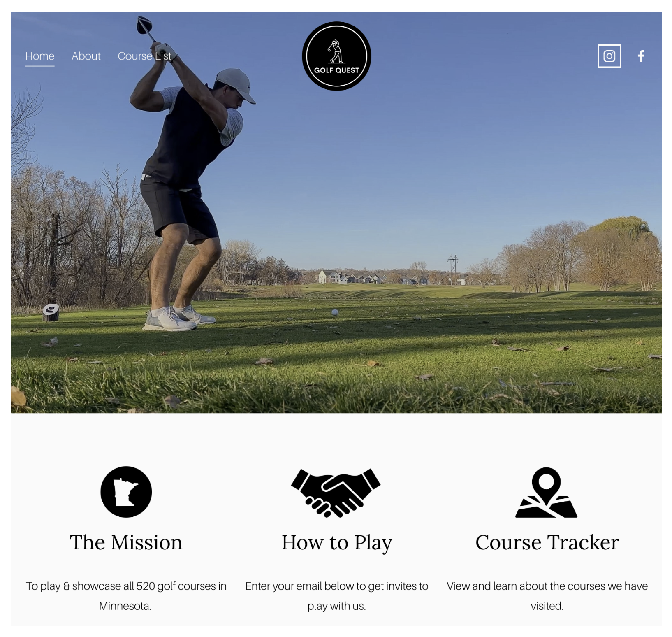Open the Course Tracker heading
This screenshot has height=637, width=672.
point(547,542)
